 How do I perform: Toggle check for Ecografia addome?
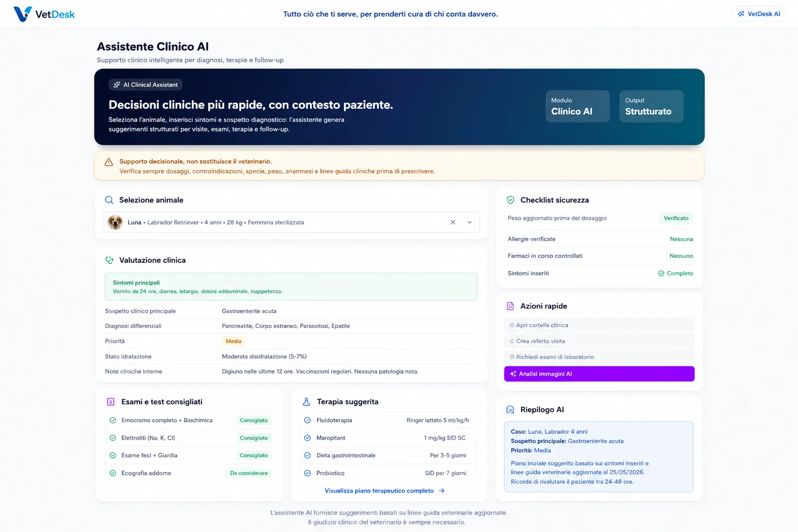click(x=113, y=473)
